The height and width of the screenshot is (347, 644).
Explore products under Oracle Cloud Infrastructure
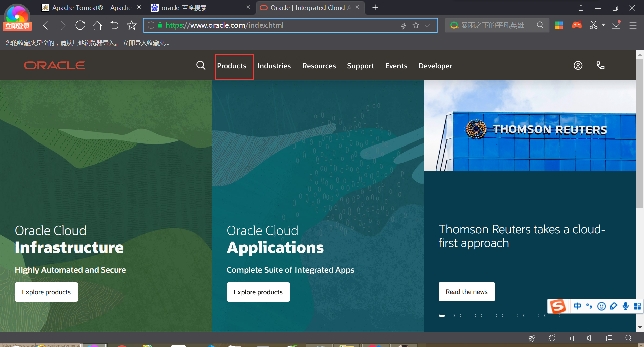point(46,292)
